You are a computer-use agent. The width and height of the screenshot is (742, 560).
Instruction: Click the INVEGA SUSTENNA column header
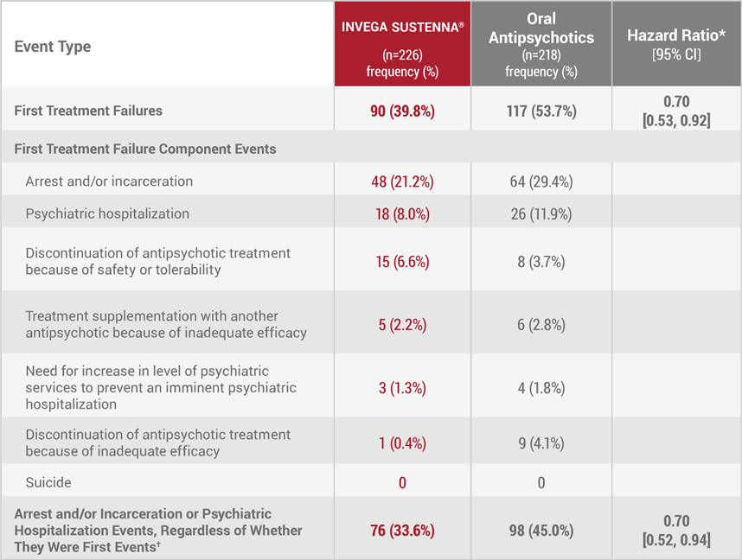pos(403,44)
